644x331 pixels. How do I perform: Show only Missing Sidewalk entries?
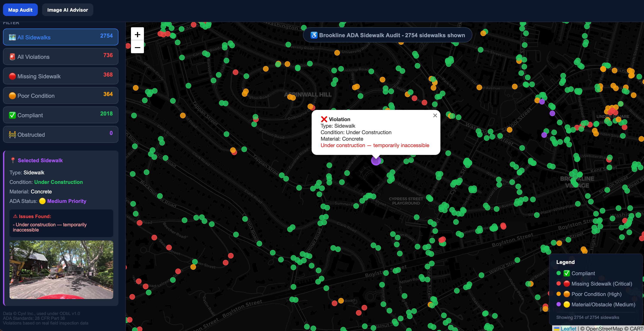click(61, 76)
